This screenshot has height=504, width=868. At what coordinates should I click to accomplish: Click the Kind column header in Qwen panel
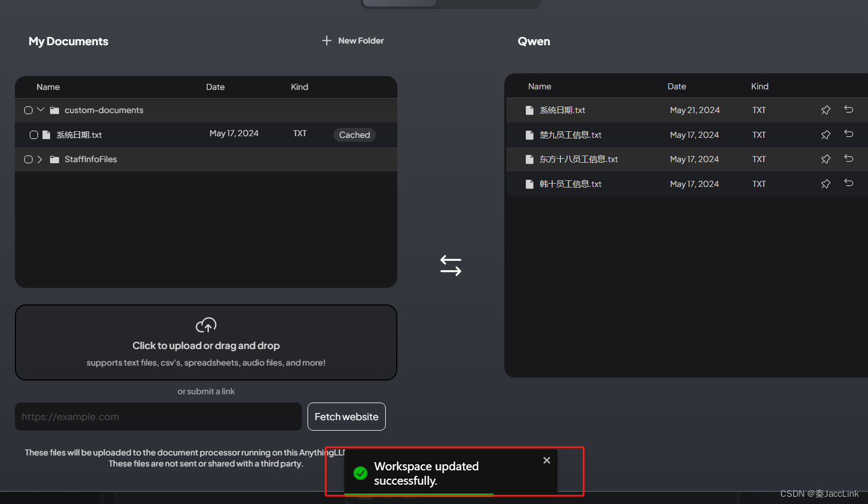click(759, 87)
